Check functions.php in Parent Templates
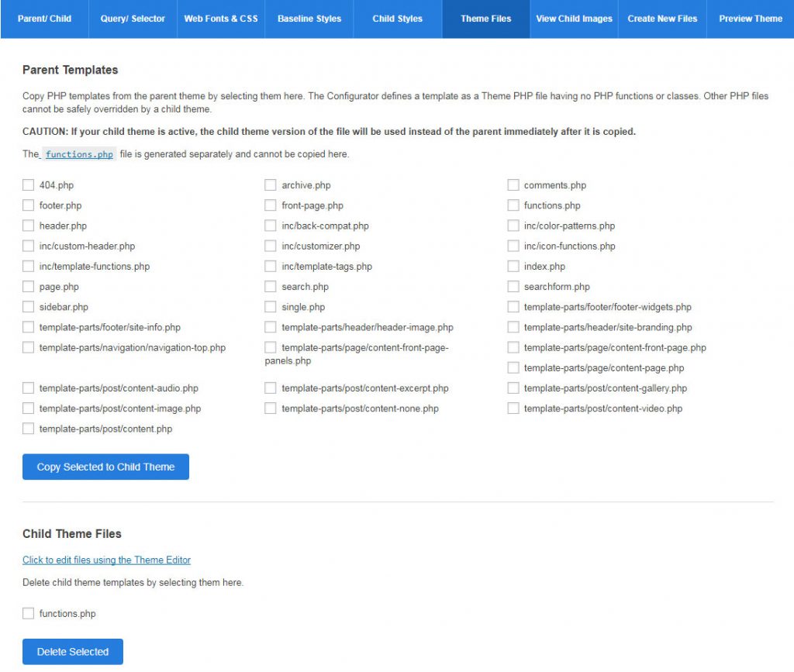 (x=513, y=205)
